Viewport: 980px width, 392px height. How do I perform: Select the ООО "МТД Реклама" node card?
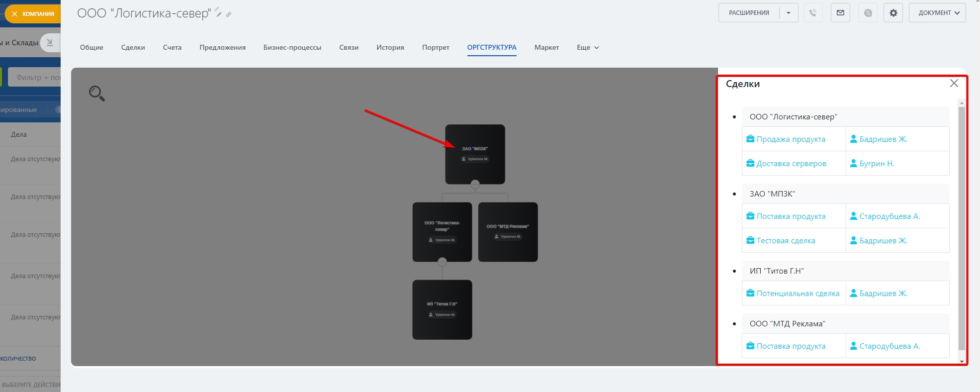pos(508,232)
